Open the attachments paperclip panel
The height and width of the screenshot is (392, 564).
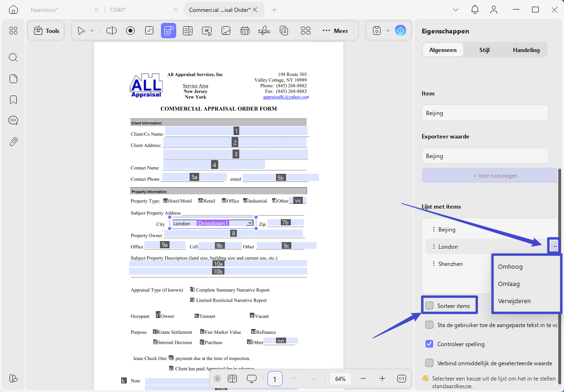pos(13,142)
